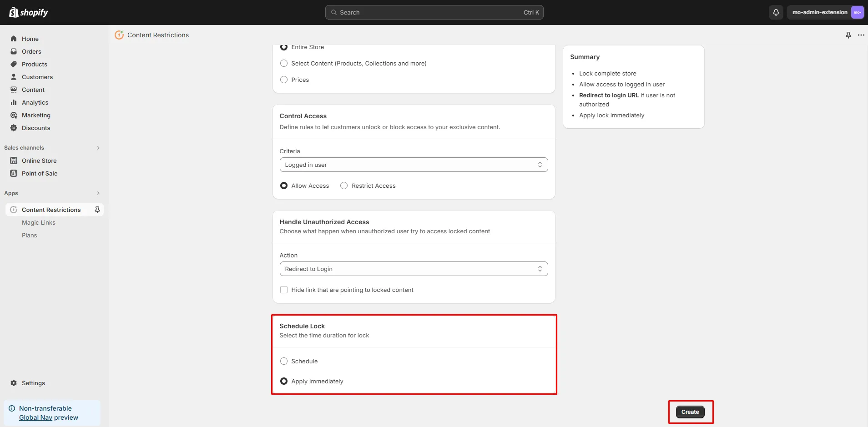Enable hide link pointing to locked content
Image resolution: width=868 pixels, height=427 pixels.
pos(284,290)
